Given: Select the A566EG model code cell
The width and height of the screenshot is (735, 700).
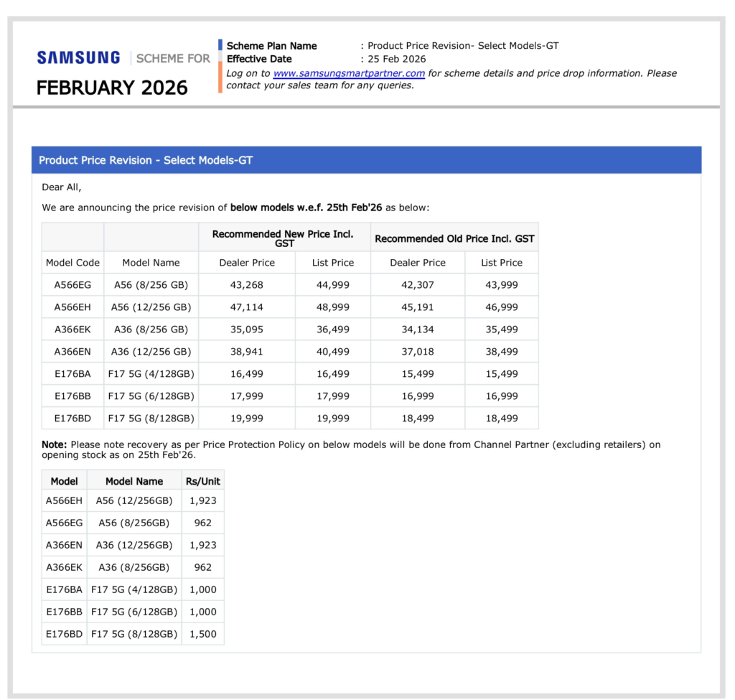Looking at the screenshot, I should click(x=72, y=285).
